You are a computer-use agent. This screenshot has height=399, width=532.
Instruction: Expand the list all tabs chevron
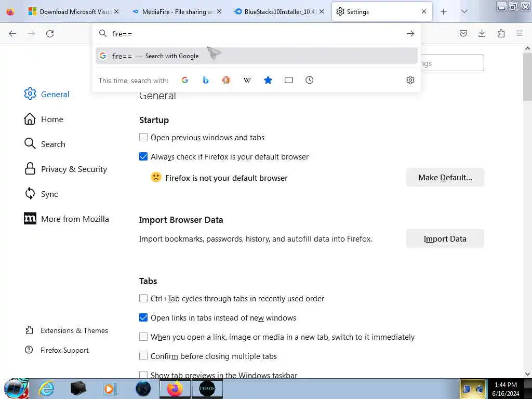(x=464, y=12)
